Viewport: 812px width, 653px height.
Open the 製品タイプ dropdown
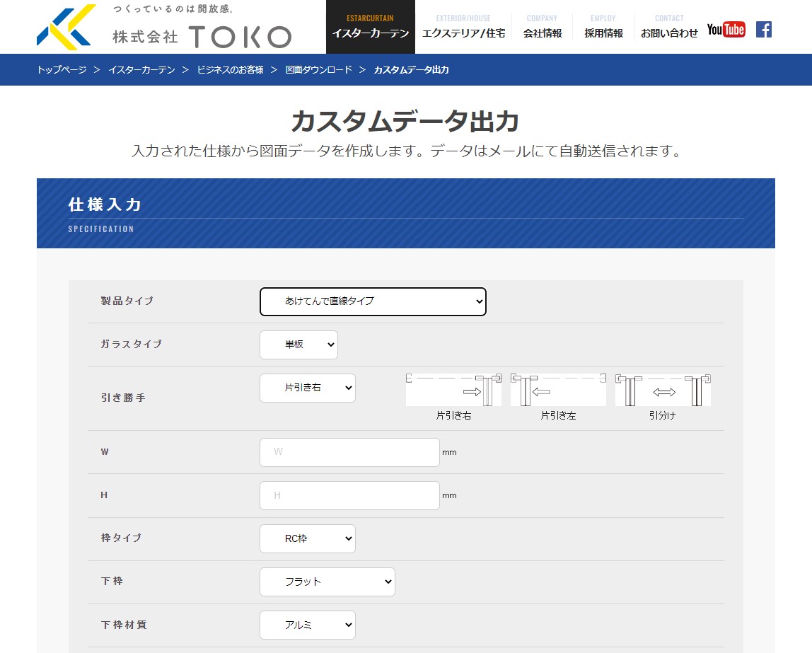[x=373, y=301]
